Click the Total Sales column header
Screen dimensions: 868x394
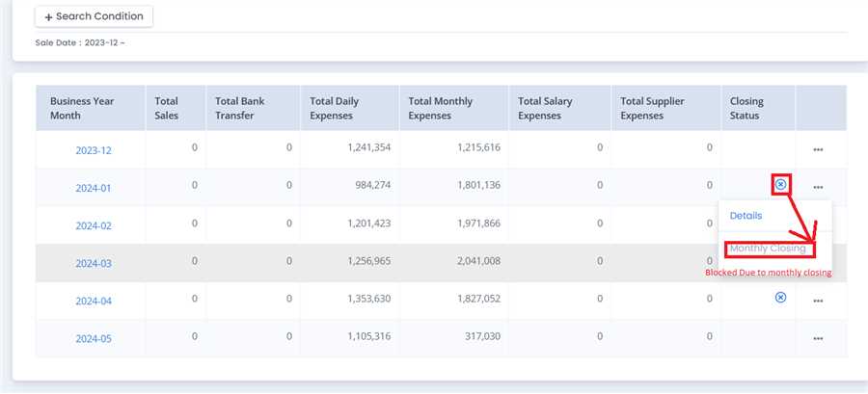[x=167, y=108]
